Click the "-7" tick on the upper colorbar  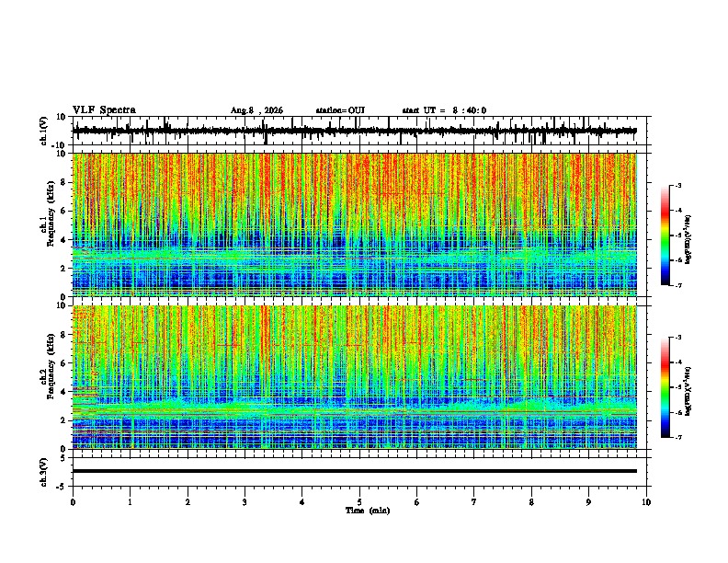(678, 285)
